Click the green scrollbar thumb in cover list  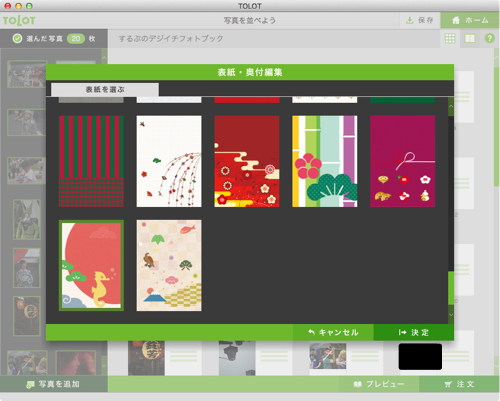click(451, 288)
